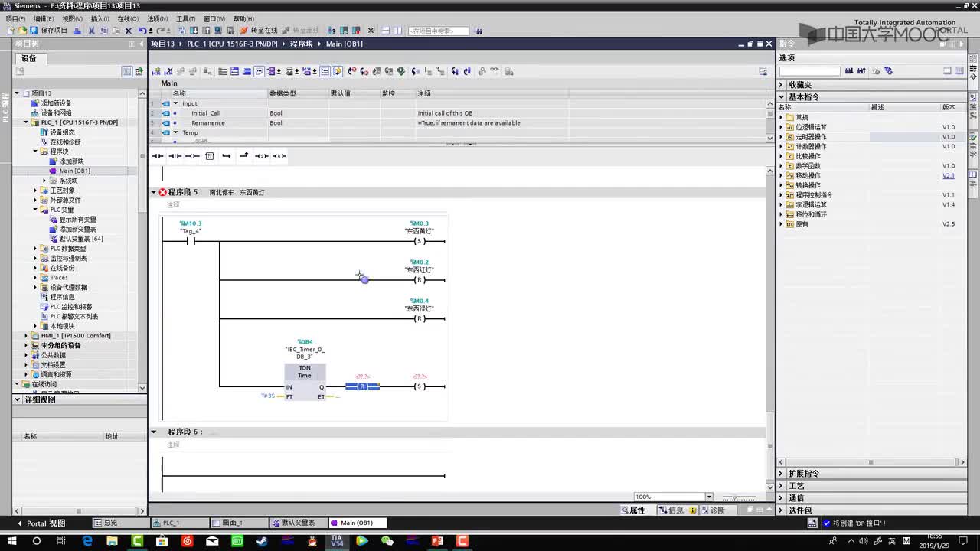
Task: Click open branch icon in favorites bar
Action: 227,156
